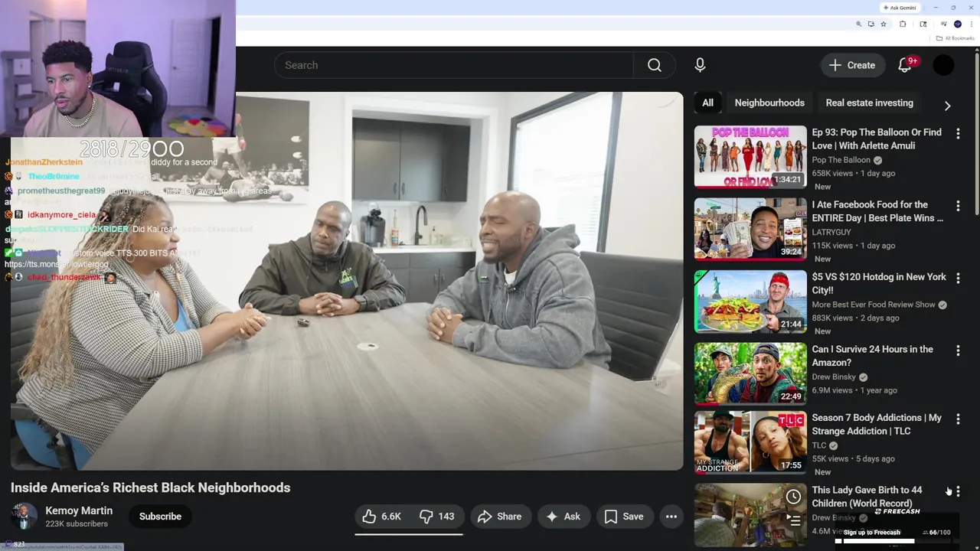Click 'LATRYGUY' channel name
The width and height of the screenshot is (980, 551).
tap(831, 232)
